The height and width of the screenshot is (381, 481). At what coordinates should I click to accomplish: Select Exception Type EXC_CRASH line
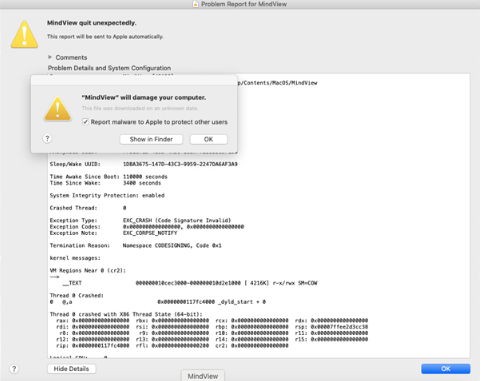[140, 220]
